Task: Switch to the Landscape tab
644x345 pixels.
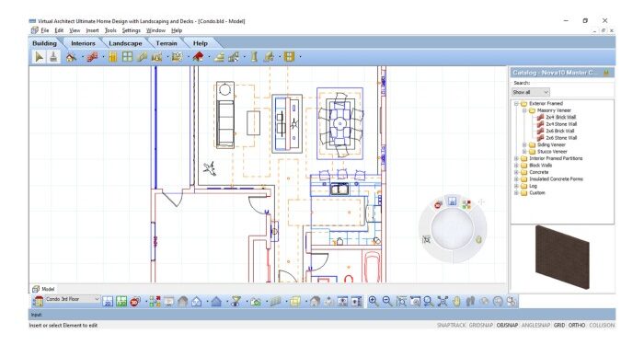Action: tap(125, 43)
